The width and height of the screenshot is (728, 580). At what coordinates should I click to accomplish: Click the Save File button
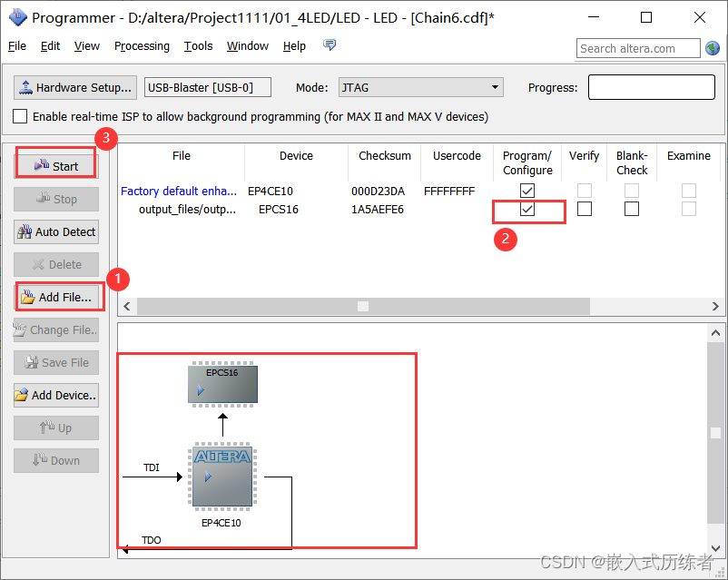point(55,362)
